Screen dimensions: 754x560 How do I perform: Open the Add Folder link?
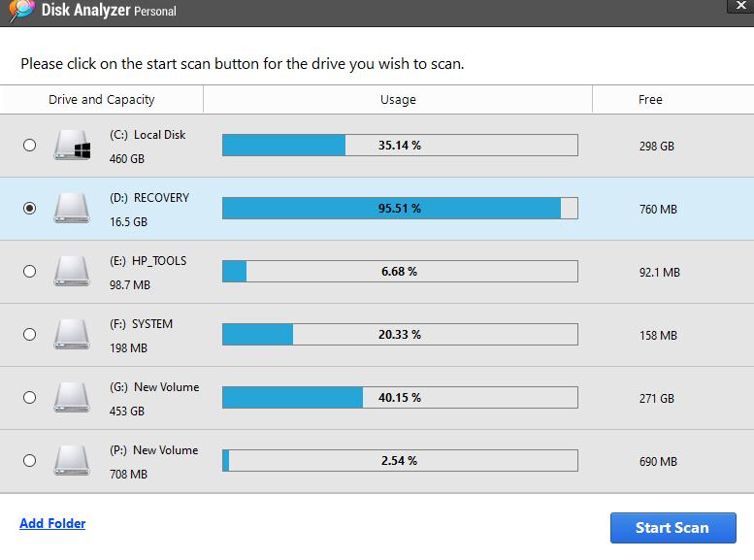click(52, 524)
